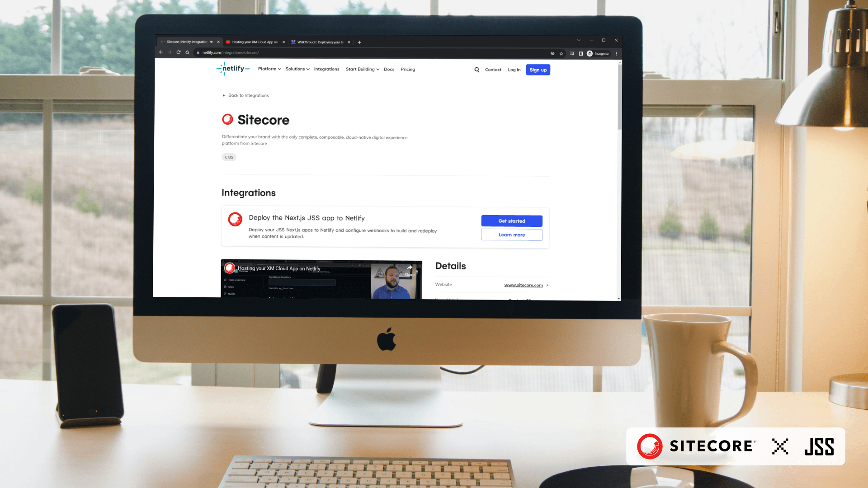Click the www.sitecore.com website link
Viewport: 868px width, 488px height.
tap(524, 285)
